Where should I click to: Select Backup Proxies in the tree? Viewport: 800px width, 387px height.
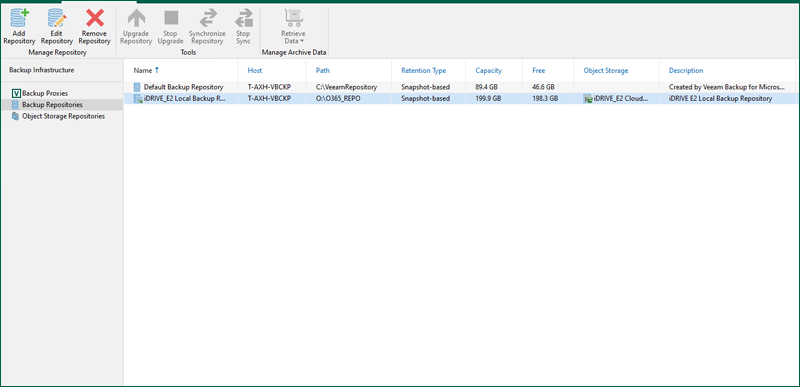[x=45, y=93]
